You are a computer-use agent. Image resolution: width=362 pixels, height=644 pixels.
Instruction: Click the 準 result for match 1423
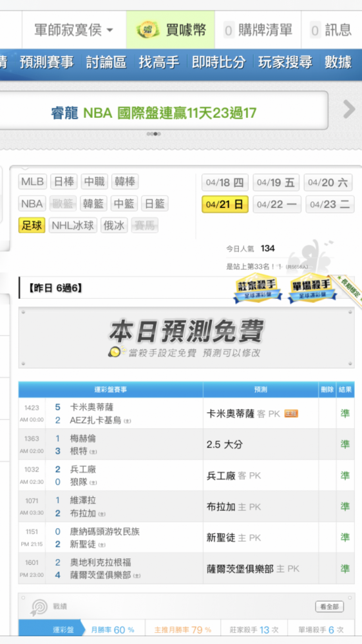(x=345, y=413)
